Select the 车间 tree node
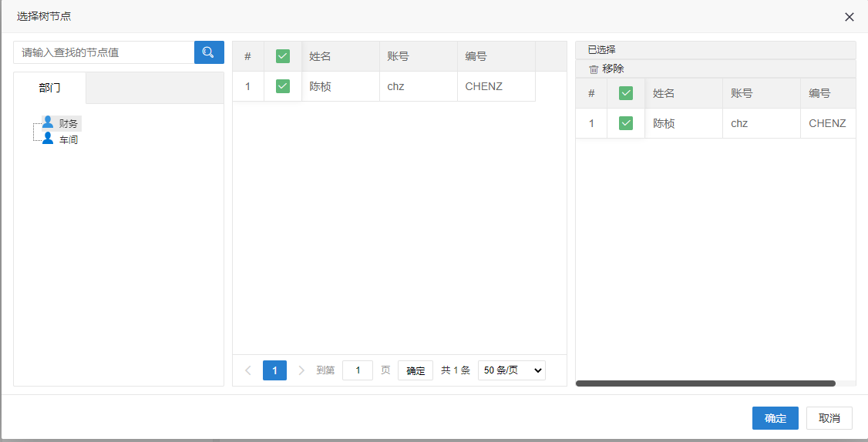868x442 pixels. (x=69, y=140)
